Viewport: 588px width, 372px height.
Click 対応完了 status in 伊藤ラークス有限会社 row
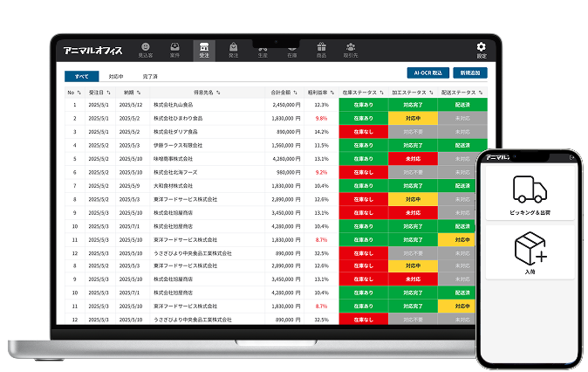(413, 145)
